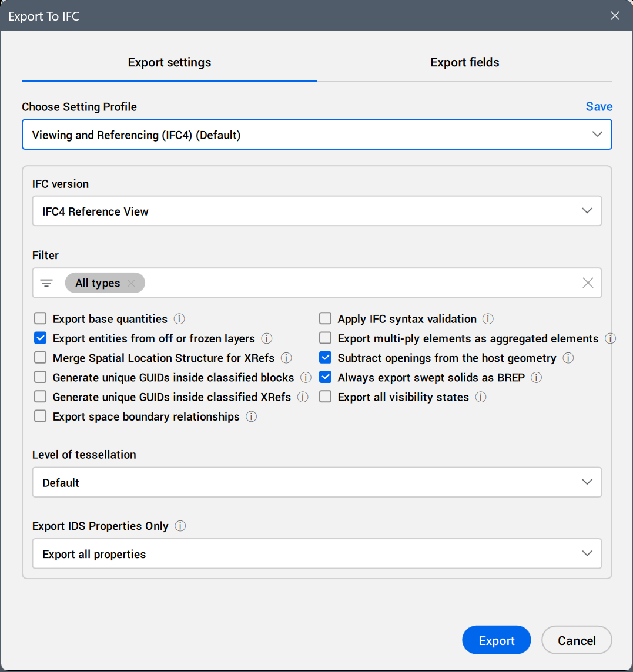The width and height of the screenshot is (633, 672).
Task: Click info icon for Export all visibility states
Action: coord(481,397)
